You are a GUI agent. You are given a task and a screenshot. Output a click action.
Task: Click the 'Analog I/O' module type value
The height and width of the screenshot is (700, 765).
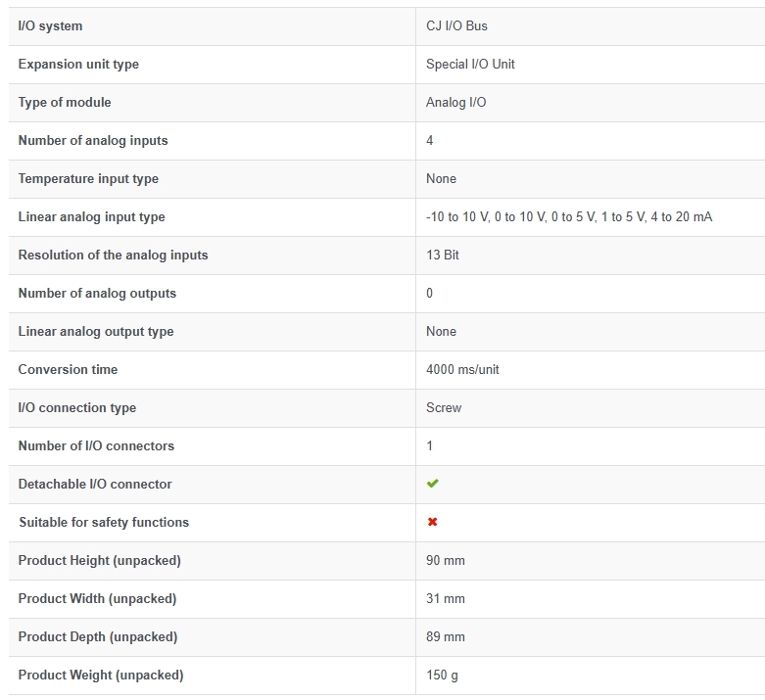pos(456,103)
